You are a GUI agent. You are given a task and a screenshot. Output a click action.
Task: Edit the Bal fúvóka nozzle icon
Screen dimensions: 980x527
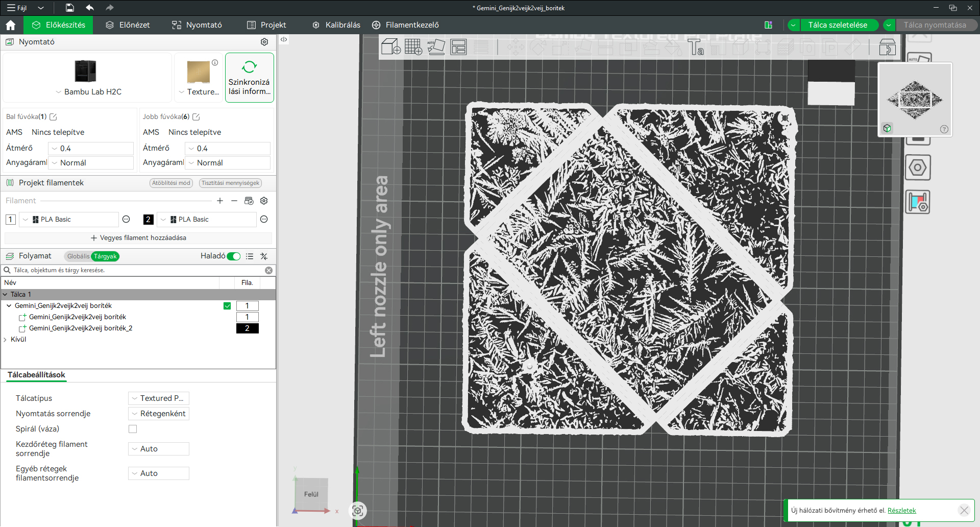(53, 117)
